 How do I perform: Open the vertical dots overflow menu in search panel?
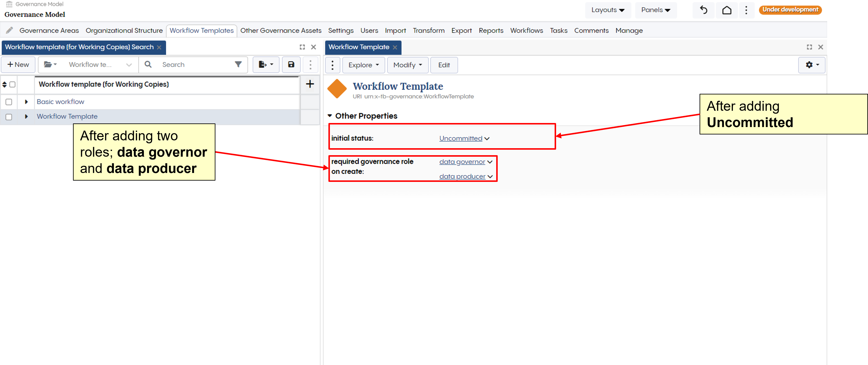tap(310, 65)
